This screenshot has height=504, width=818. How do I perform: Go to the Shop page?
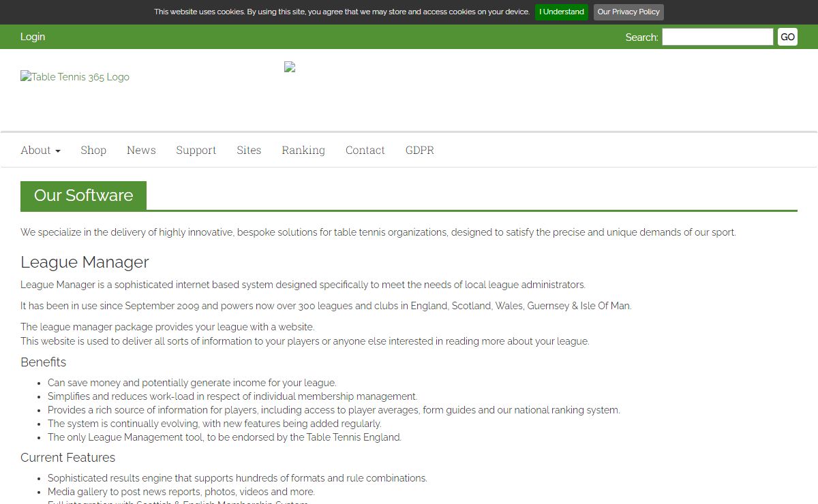pyautogui.click(x=93, y=150)
